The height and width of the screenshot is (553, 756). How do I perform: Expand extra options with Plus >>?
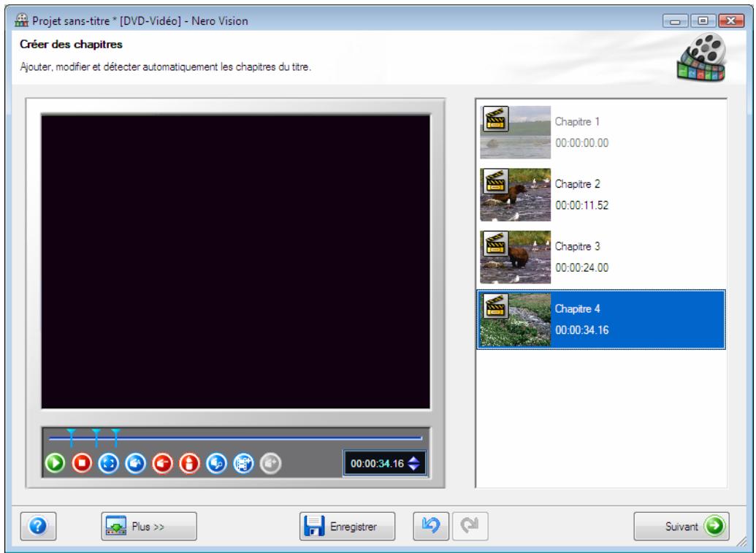coord(149,526)
